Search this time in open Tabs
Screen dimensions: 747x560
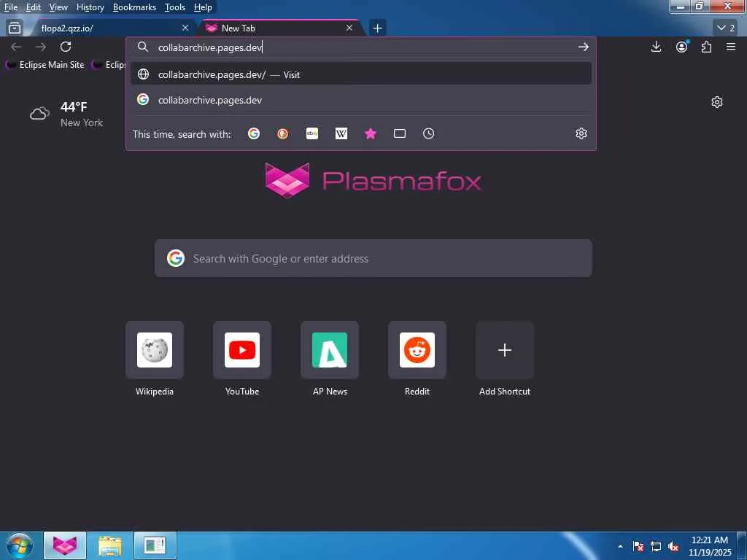400,134
